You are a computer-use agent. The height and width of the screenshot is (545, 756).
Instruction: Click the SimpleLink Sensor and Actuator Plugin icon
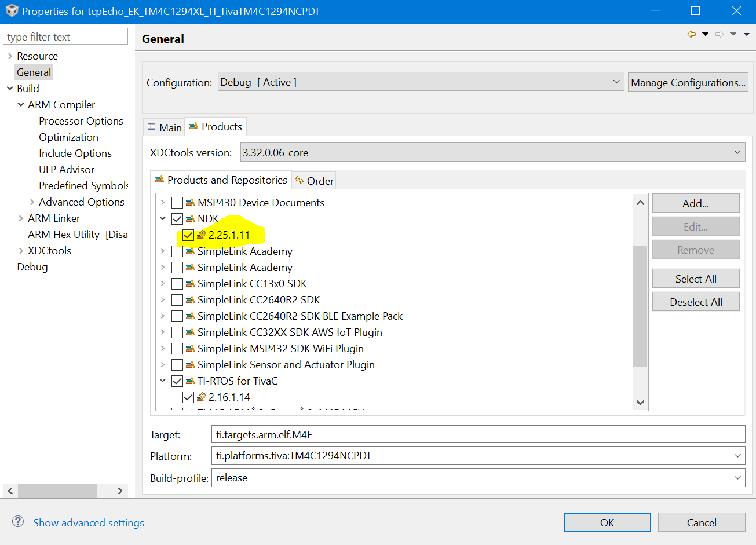(190, 365)
